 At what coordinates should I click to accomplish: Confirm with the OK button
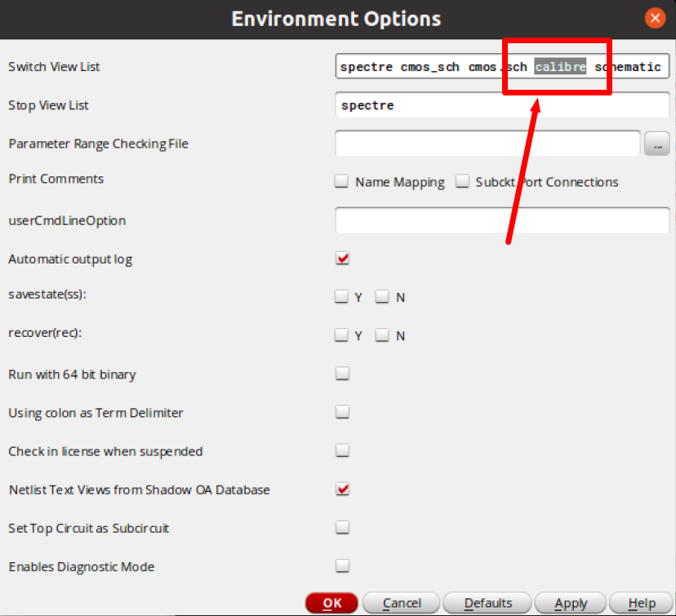click(331, 603)
